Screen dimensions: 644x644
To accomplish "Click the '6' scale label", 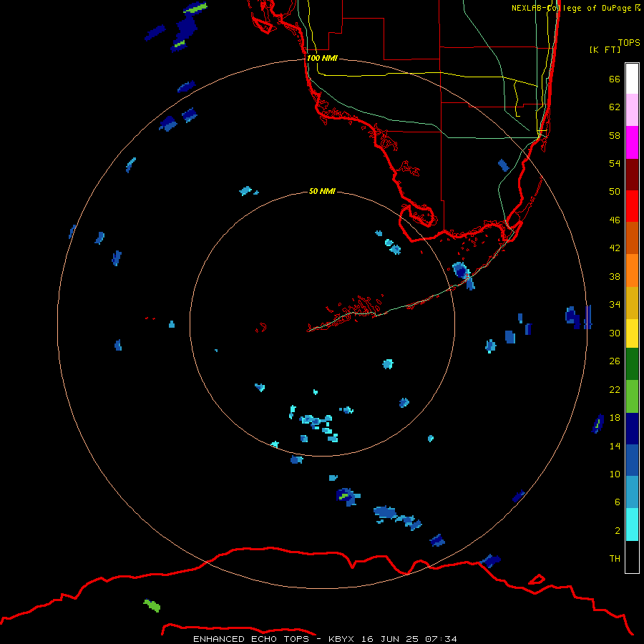I will 618,502.
